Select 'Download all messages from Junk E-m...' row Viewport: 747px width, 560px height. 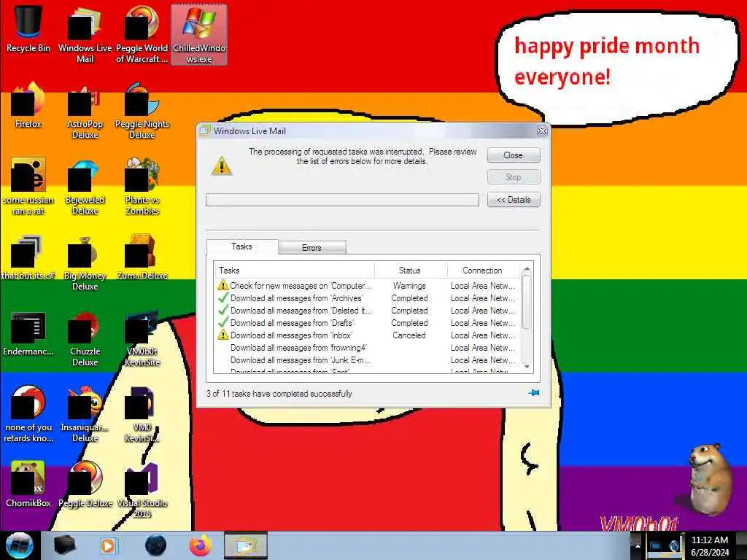(368, 360)
